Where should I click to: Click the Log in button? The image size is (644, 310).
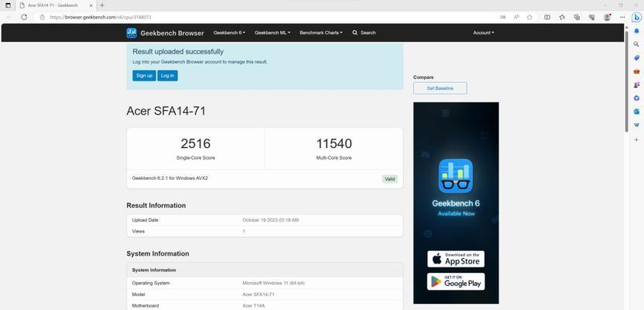tap(167, 76)
